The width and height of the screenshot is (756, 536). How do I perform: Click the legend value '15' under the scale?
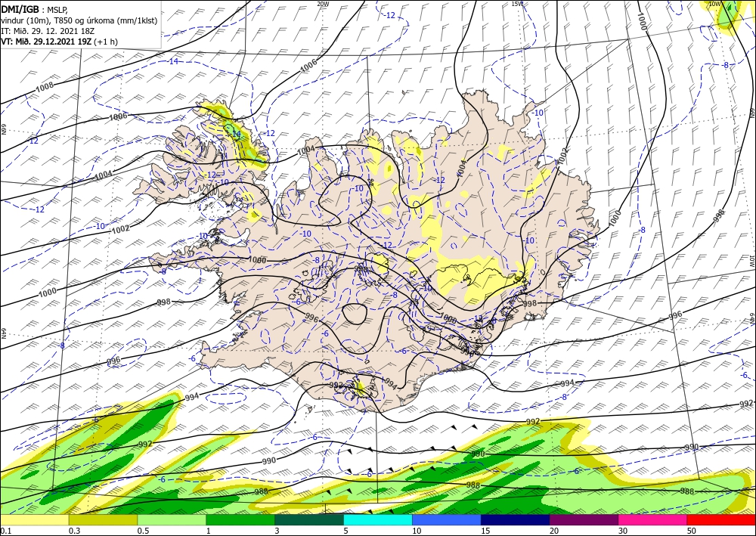[485, 531]
